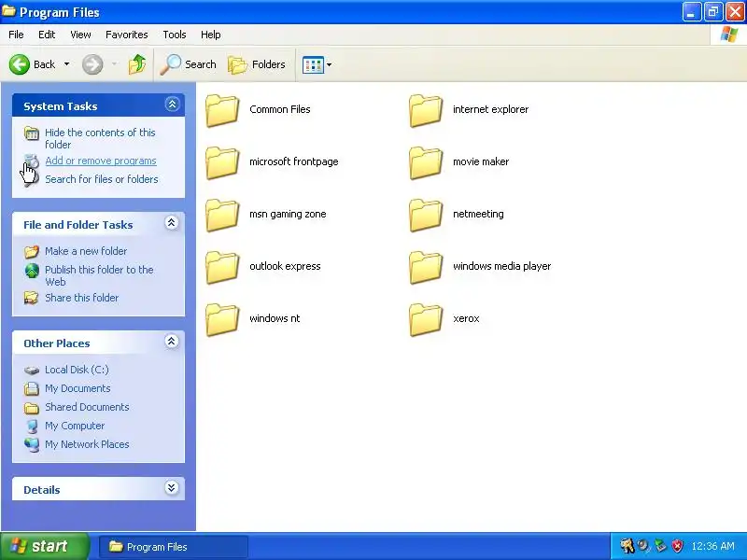Click Publish this folder to the Web

tap(99, 275)
